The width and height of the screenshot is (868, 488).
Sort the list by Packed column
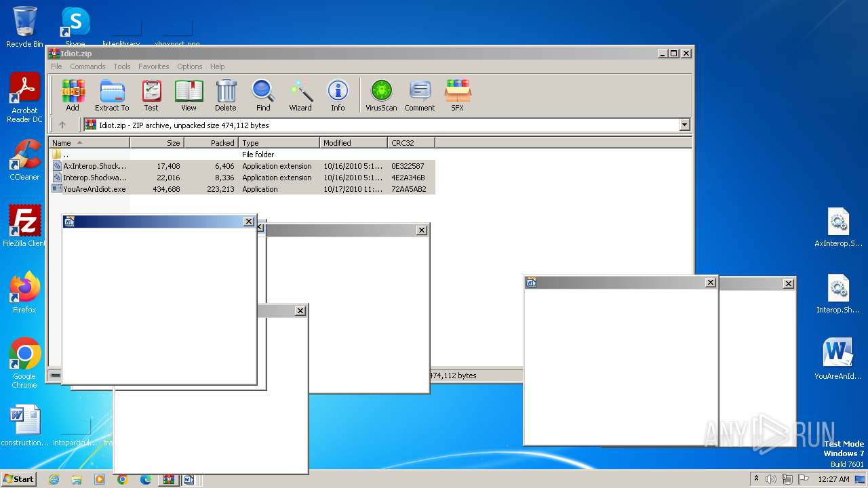pos(211,143)
